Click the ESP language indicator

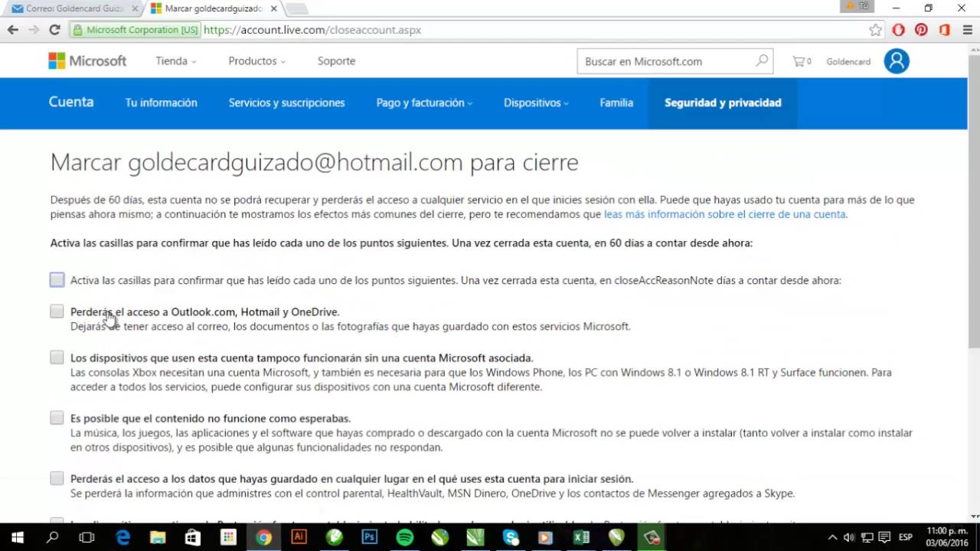click(905, 537)
